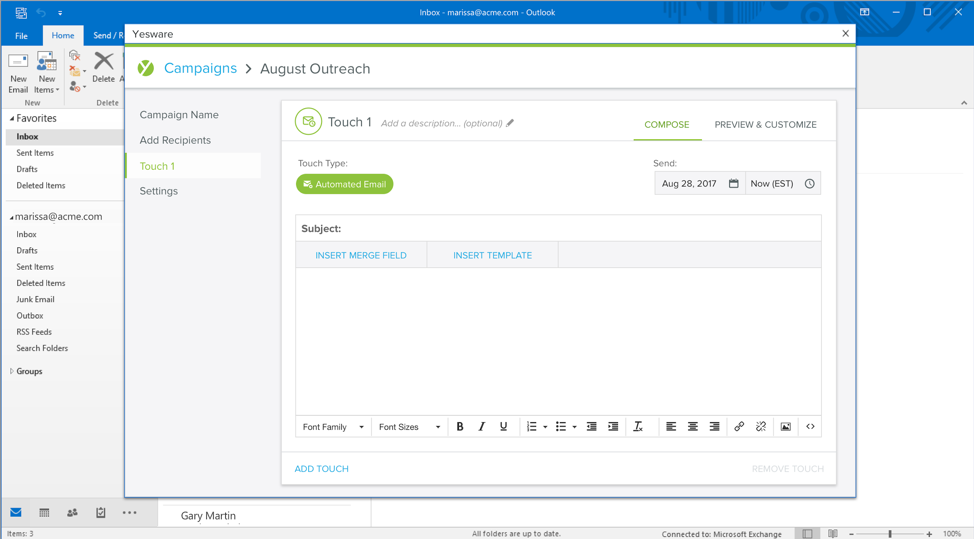Collapse the Favorites folder group
974x539 pixels.
(11, 118)
